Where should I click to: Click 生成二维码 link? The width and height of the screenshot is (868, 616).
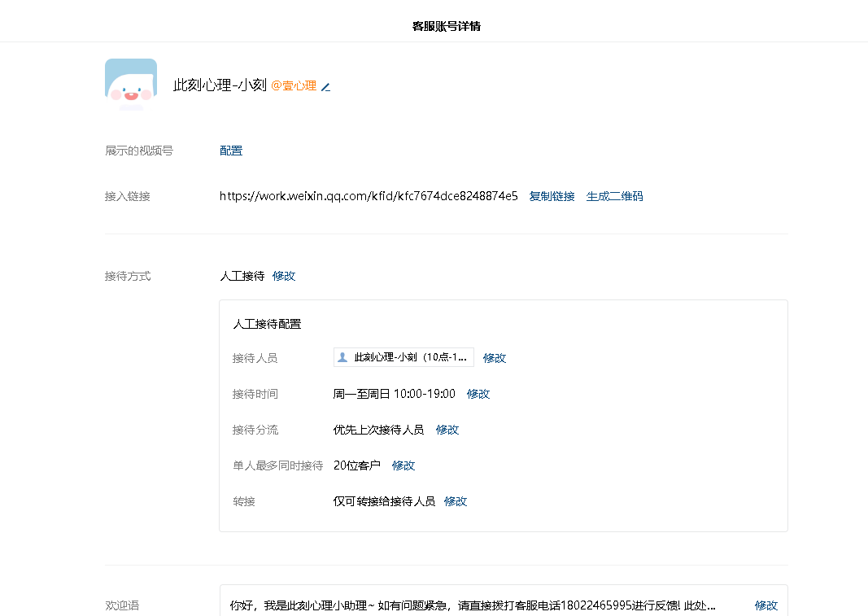614,196
